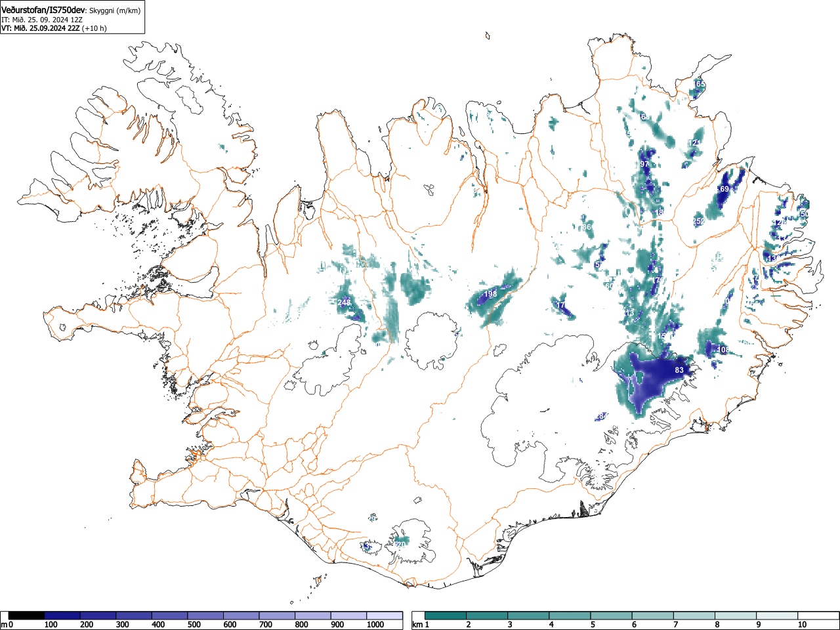
Task: Click the 5 tick label in km legend
Action: pyautogui.click(x=592, y=625)
